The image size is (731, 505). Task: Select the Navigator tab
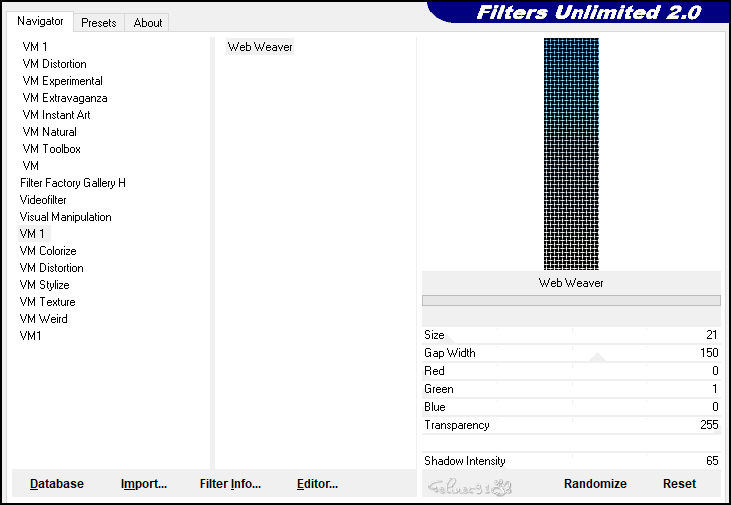click(x=40, y=21)
